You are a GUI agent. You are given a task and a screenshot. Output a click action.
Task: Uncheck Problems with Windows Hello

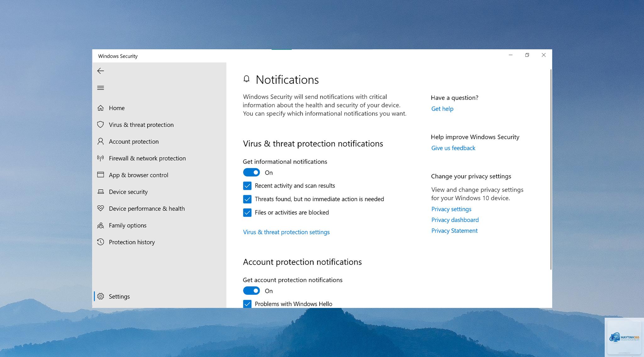point(247,304)
